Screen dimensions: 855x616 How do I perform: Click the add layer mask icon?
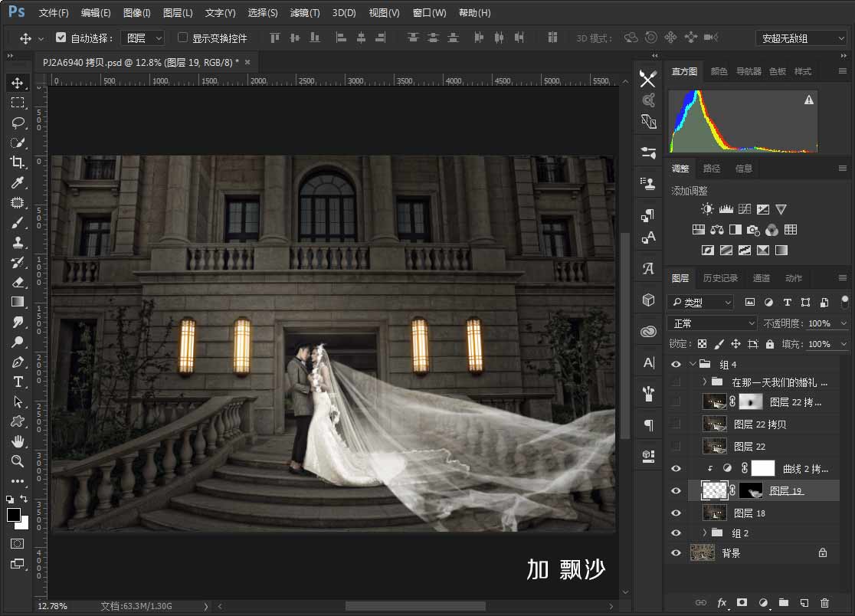coord(742,602)
